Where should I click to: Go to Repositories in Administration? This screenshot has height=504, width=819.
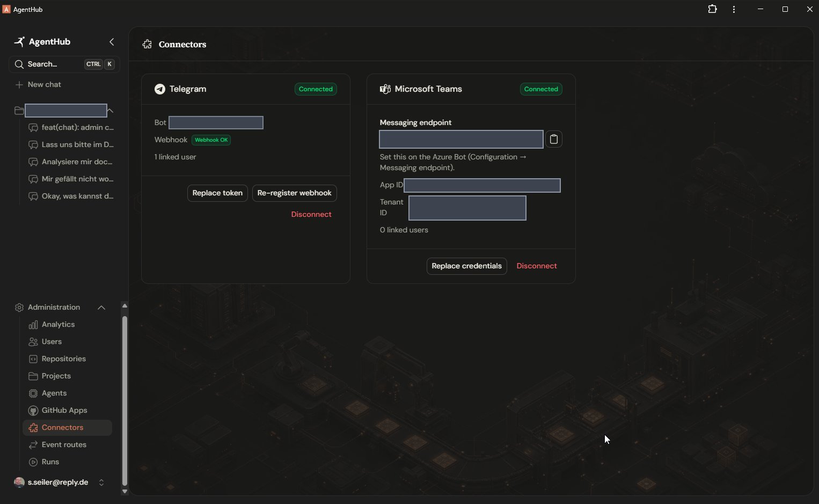click(x=67, y=359)
